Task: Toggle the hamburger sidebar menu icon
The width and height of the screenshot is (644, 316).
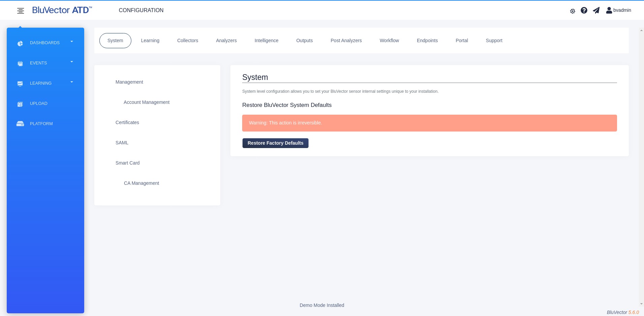Action: pyautogui.click(x=21, y=11)
